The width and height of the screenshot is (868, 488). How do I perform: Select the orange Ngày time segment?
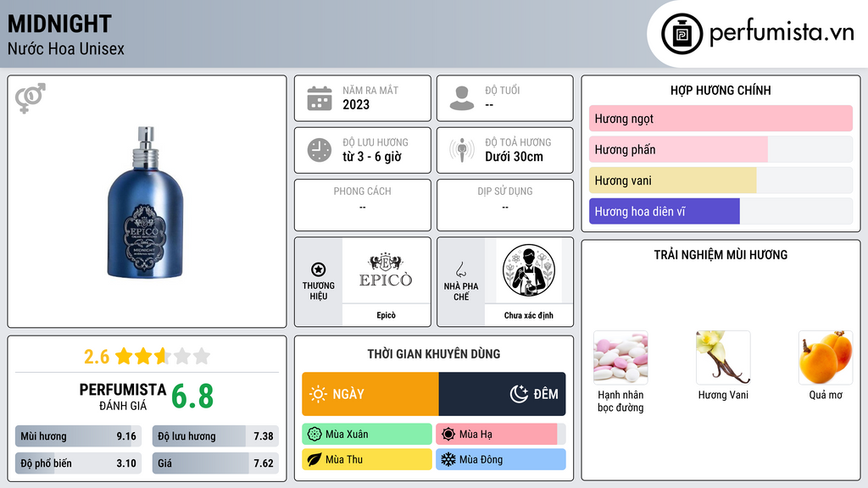coord(370,394)
